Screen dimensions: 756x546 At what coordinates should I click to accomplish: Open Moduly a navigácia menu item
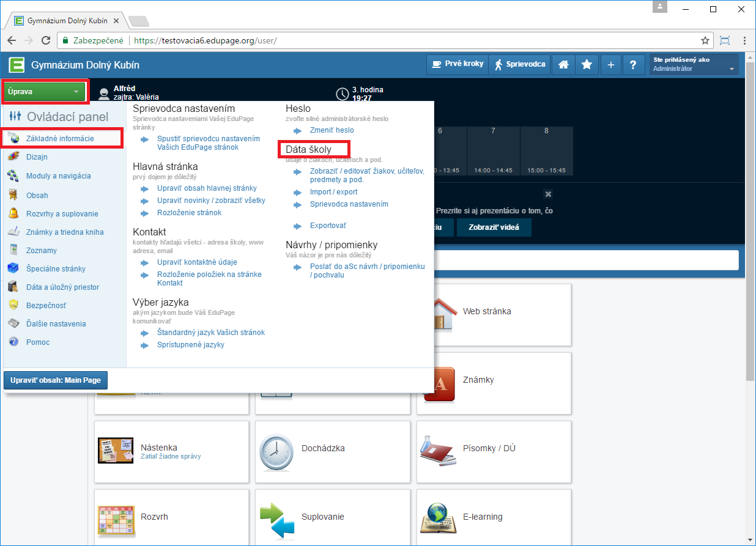(x=58, y=176)
